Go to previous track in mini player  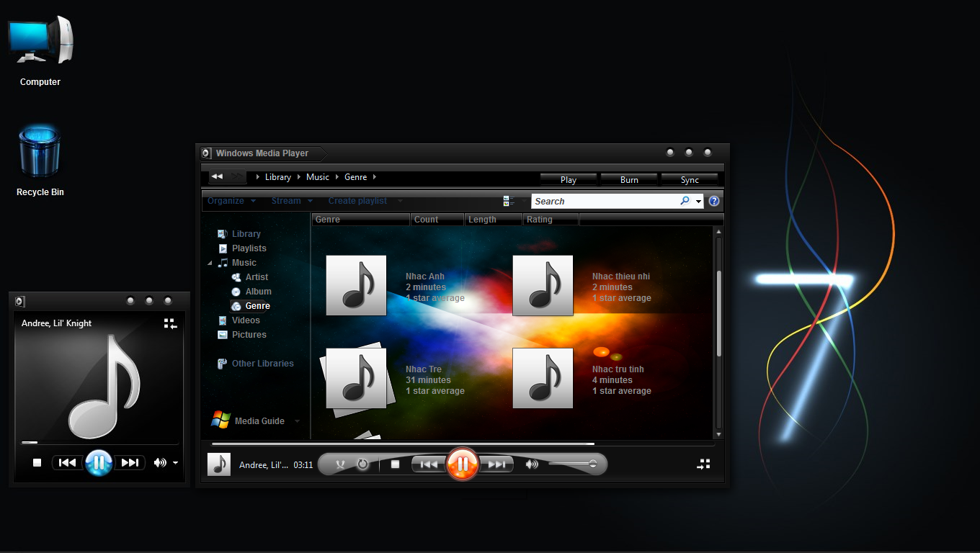pyautogui.click(x=67, y=463)
